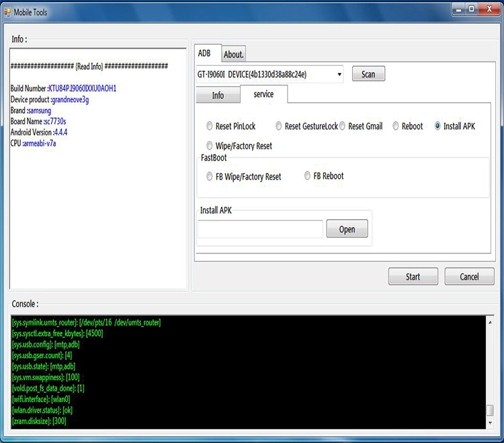Click build number KTU84P.I9060IXXU0AOH1
The image size is (504, 443).
point(82,89)
